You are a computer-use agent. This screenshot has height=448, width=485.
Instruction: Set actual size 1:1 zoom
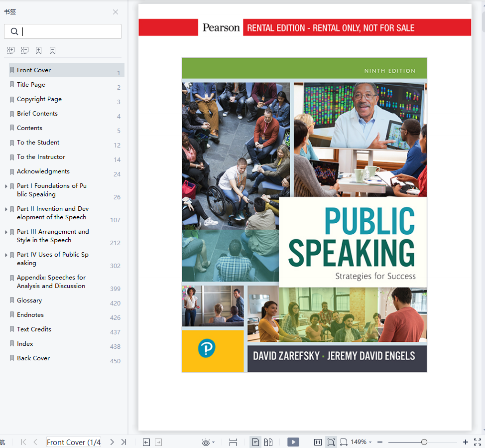318,442
